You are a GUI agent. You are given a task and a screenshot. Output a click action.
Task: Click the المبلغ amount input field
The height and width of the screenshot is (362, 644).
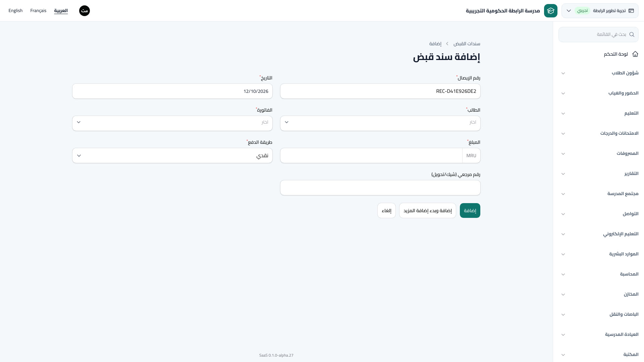click(371, 156)
